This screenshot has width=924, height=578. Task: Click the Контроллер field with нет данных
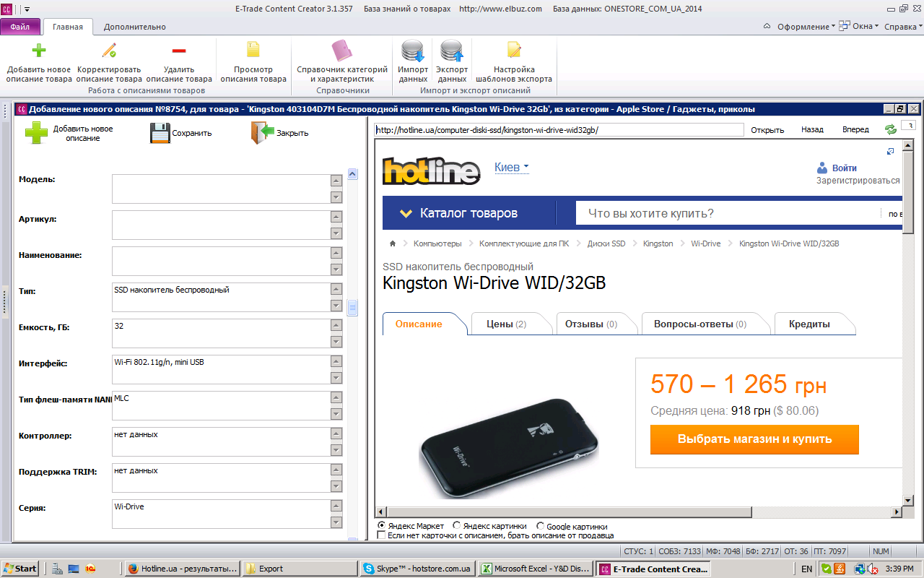tap(221, 441)
